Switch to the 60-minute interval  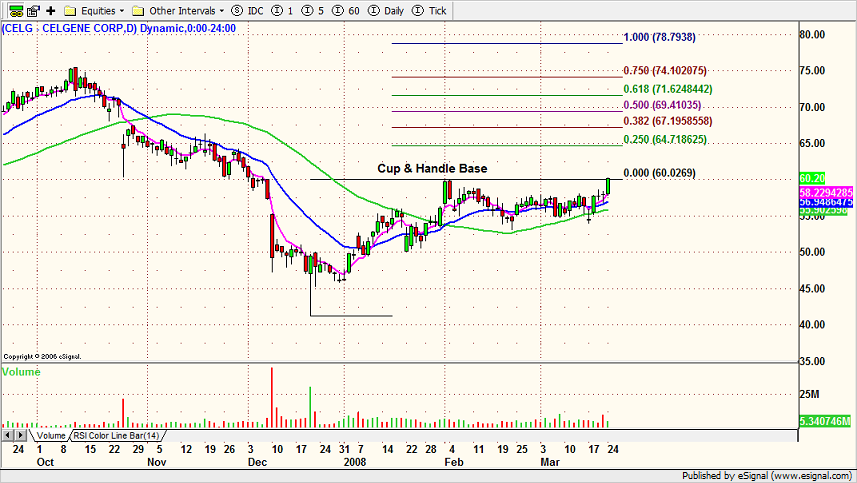(346, 10)
